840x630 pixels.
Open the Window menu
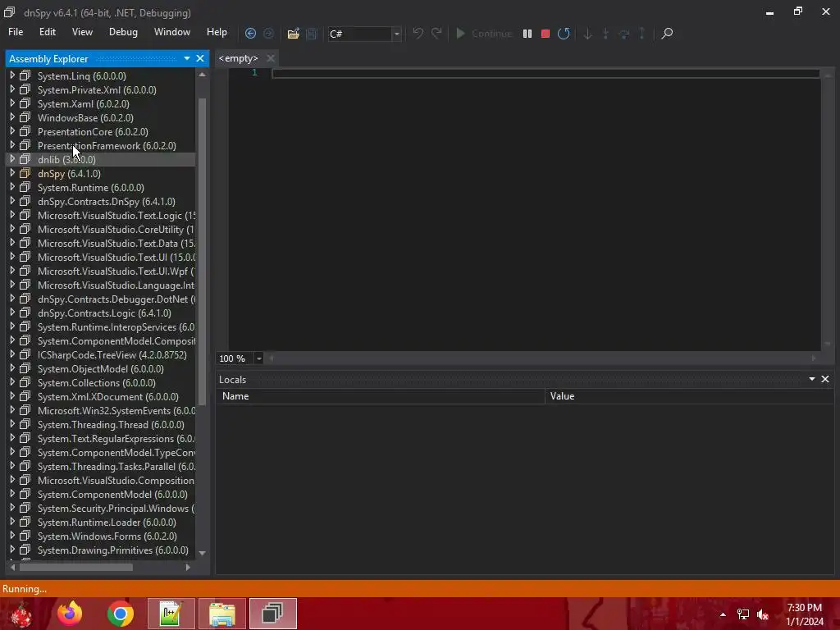172,32
